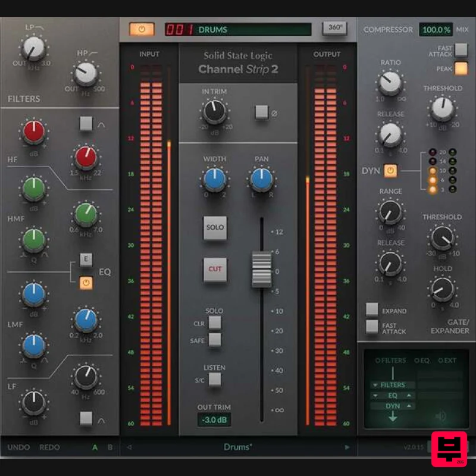Click the red HF gain knob
This screenshot has height=476, width=476.
click(34, 131)
